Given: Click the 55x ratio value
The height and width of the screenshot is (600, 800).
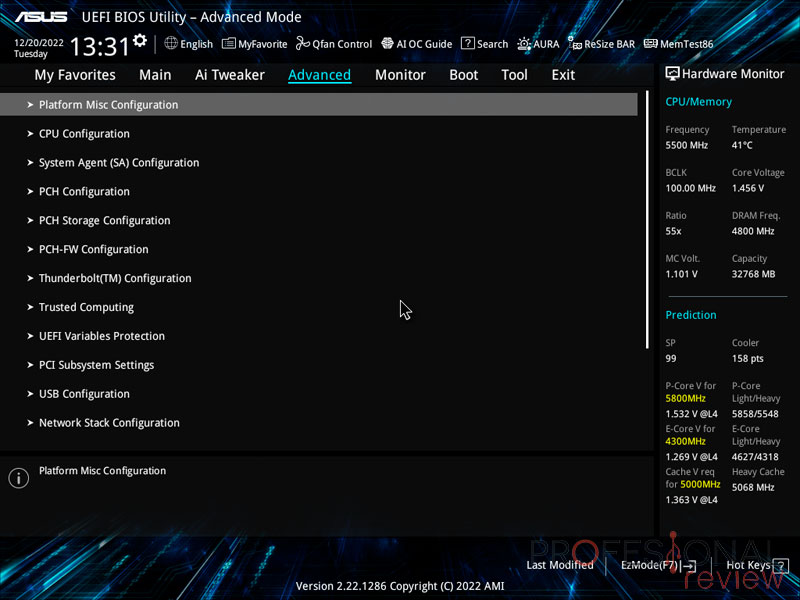Looking at the screenshot, I should pos(673,231).
